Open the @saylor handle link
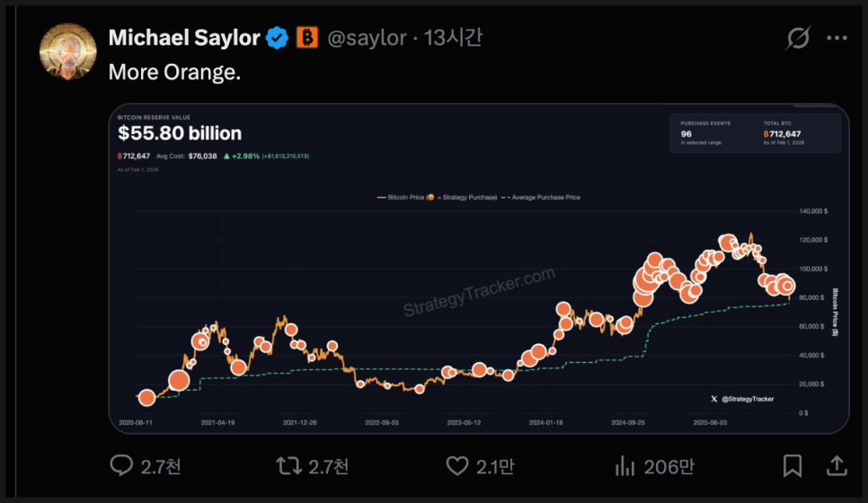This screenshot has height=503, width=868. [367, 38]
